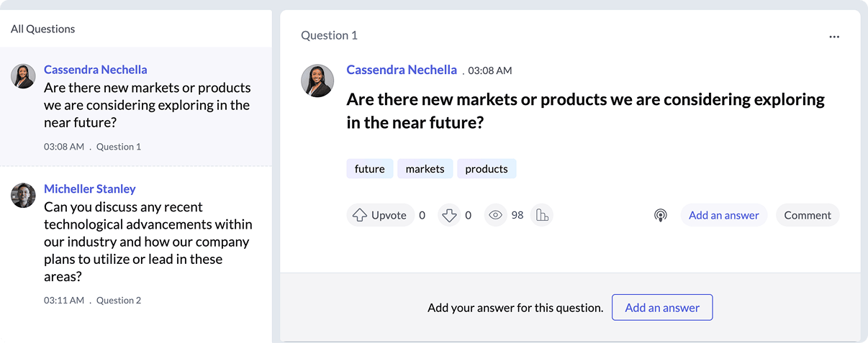This screenshot has width=868, height=343.
Task: Click Cassendra's avatar in question detail
Action: [317, 81]
